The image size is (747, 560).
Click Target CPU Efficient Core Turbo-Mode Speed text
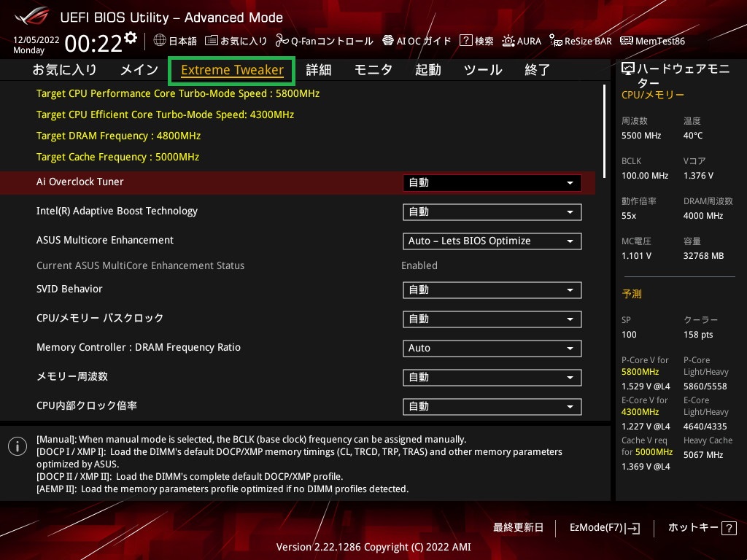tap(165, 114)
